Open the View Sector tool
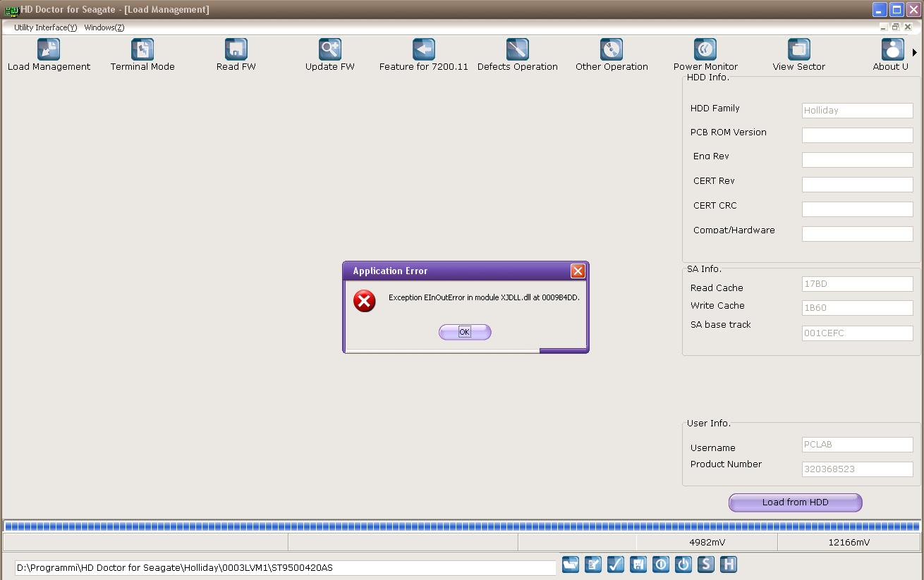Viewport: 924px width, 580px height. [799, 55]
